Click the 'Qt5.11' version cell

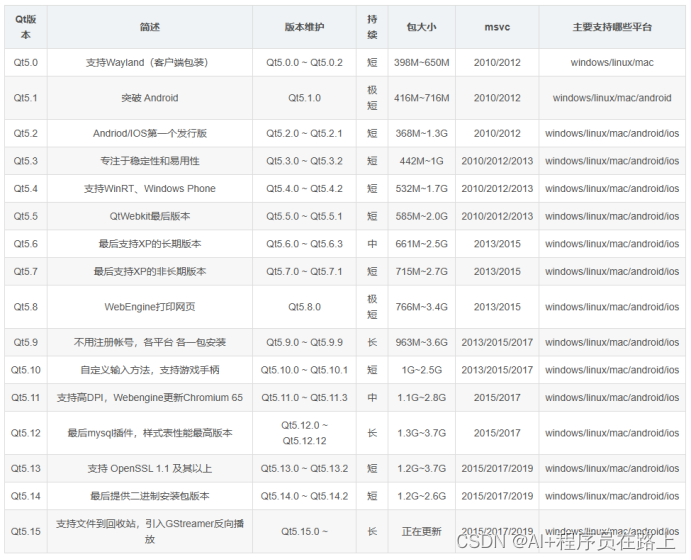click(x=26, y=398)
